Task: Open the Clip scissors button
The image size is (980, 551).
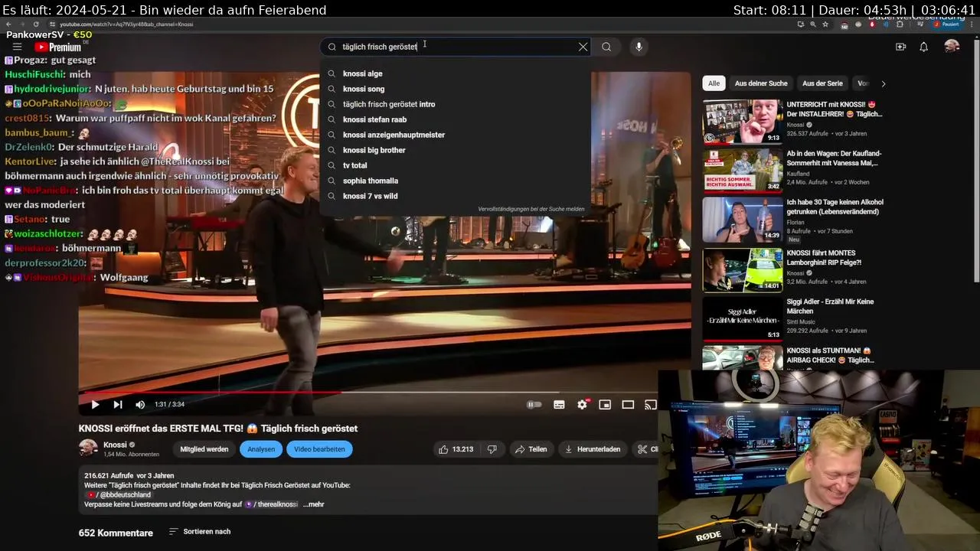Action: pos(645,449)
